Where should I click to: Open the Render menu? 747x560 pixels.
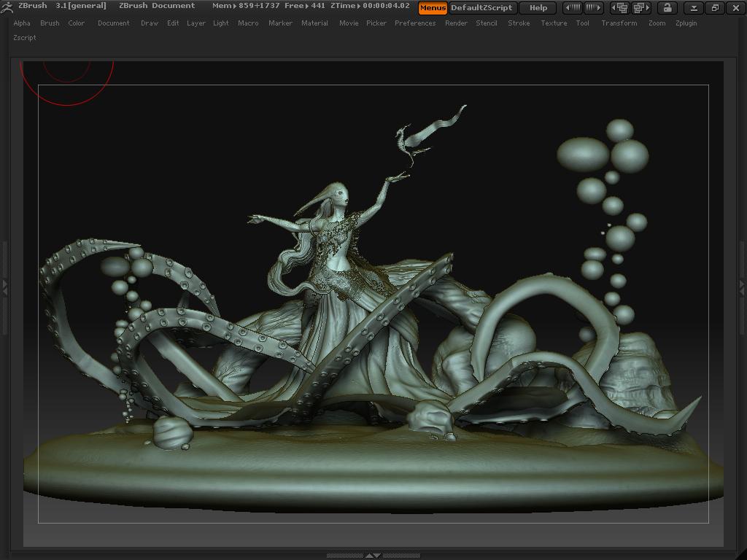(456, 23)
